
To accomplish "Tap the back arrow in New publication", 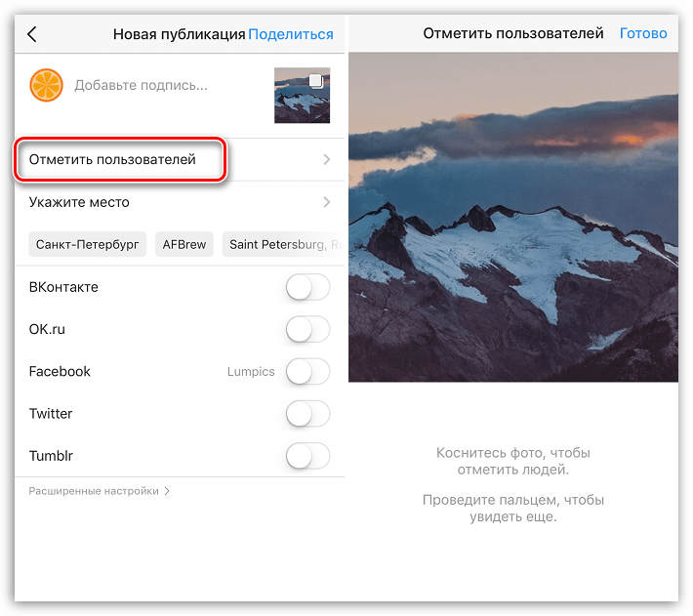I will (x=32, y=34).
